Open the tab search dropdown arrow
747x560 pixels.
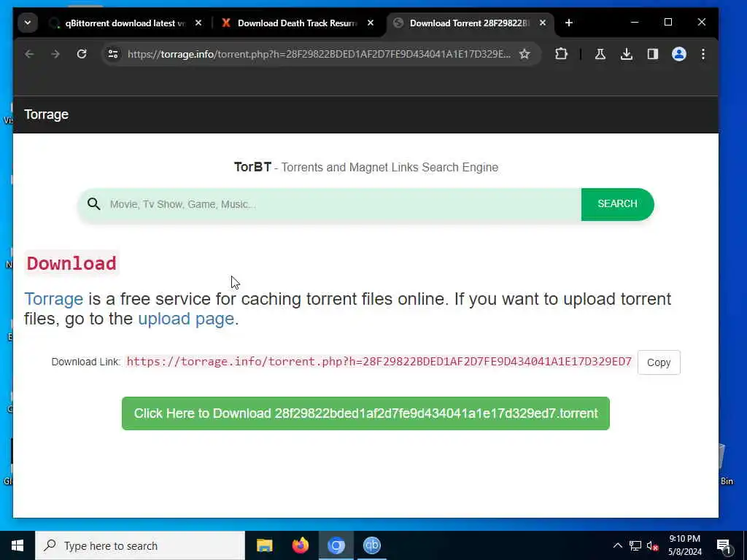point(28,23)
